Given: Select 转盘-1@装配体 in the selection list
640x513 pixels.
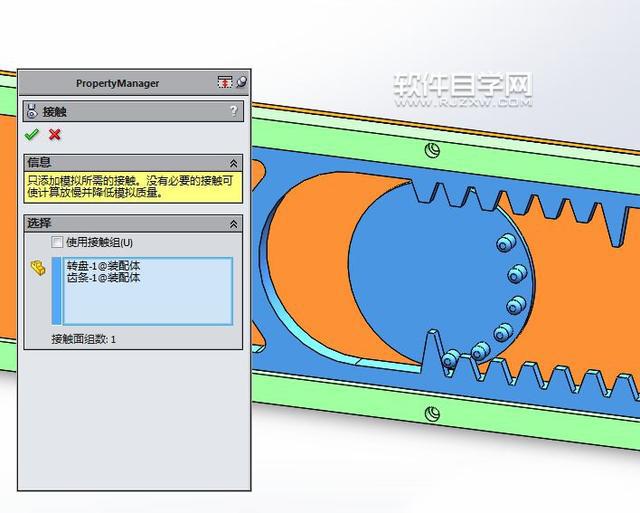Looking at the screenshot, I should coord(103,267).
